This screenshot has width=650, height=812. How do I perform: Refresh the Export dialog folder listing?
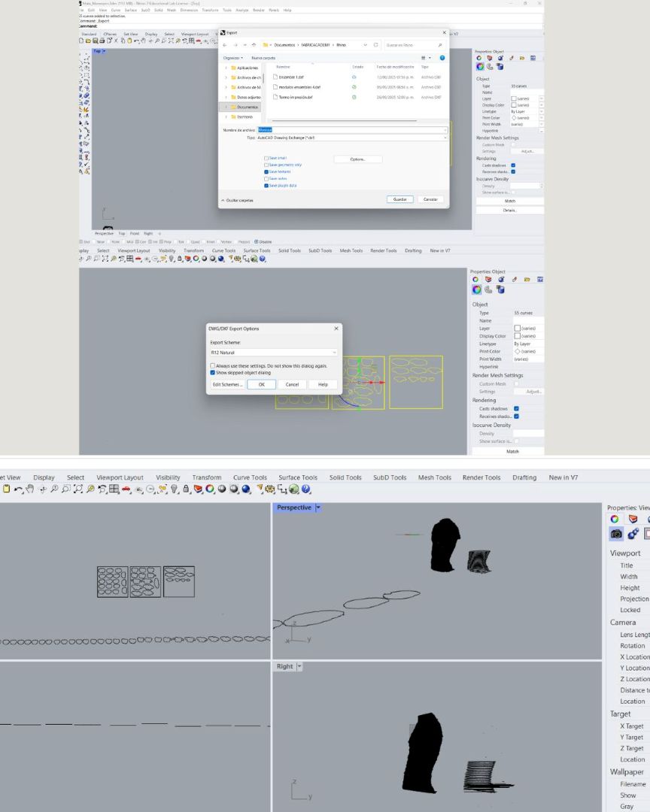pos(376,45)
